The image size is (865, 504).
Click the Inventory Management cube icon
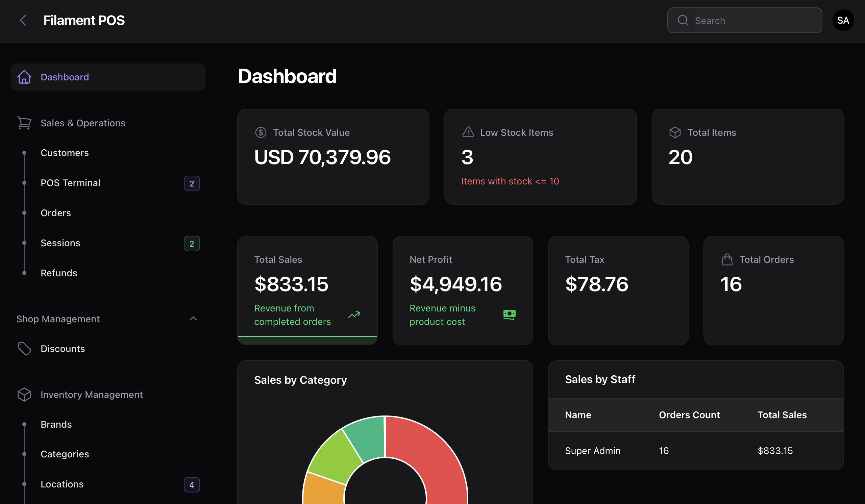24,395
